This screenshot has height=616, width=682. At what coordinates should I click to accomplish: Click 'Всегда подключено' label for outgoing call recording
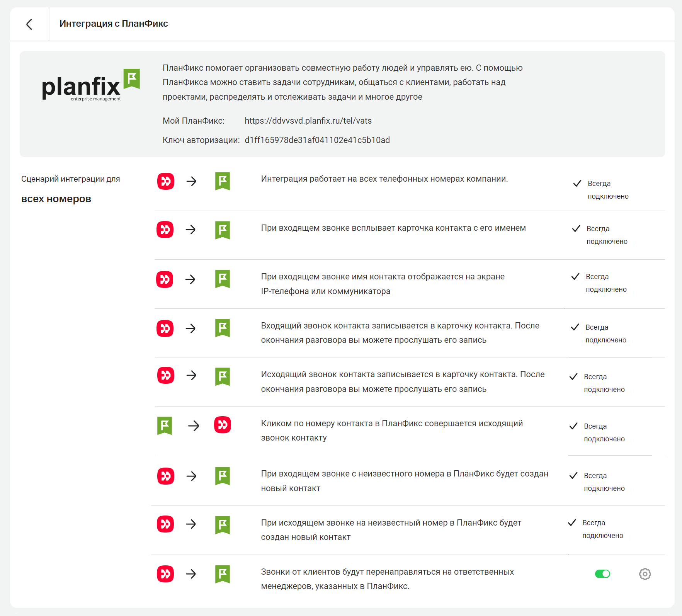tap(604, 383)
